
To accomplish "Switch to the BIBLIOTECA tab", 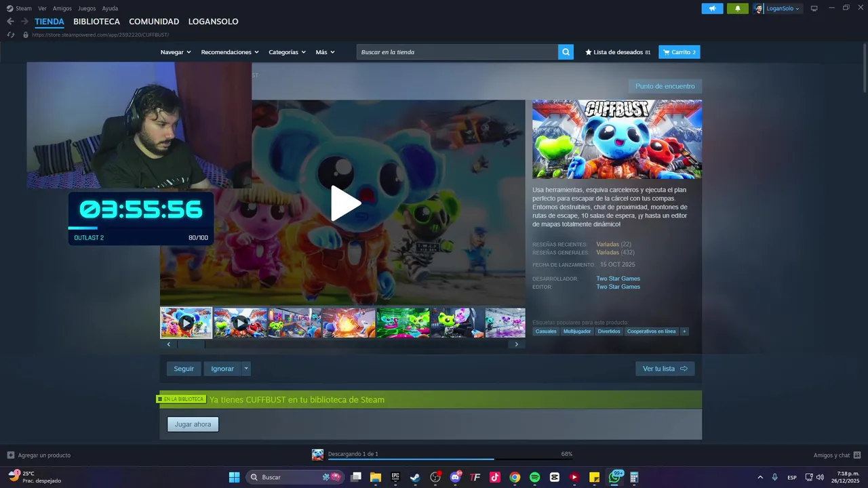I will pyautogui.click(x=96, y=22).
